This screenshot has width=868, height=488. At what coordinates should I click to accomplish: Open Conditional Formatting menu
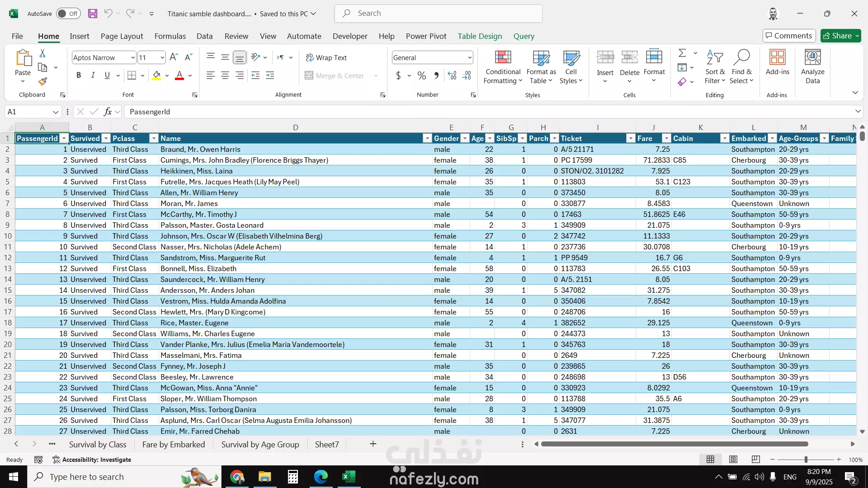[x=503, y=67]
